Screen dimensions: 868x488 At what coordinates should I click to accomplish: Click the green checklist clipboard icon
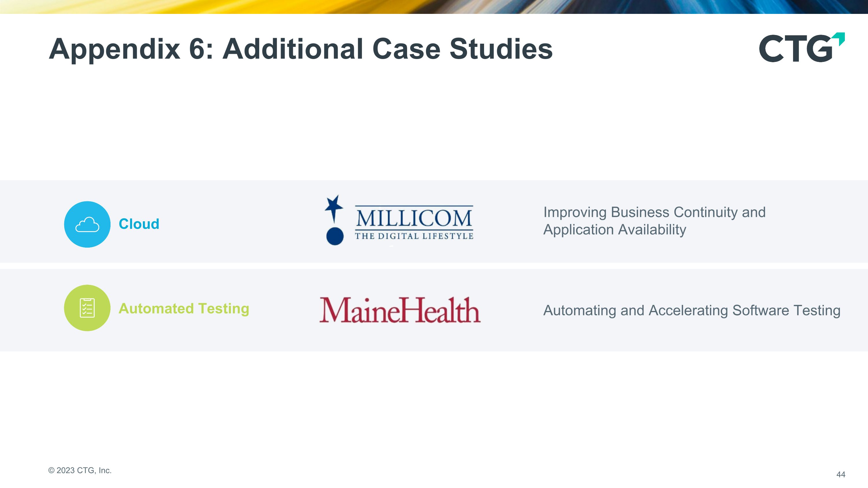click(87, 308)
